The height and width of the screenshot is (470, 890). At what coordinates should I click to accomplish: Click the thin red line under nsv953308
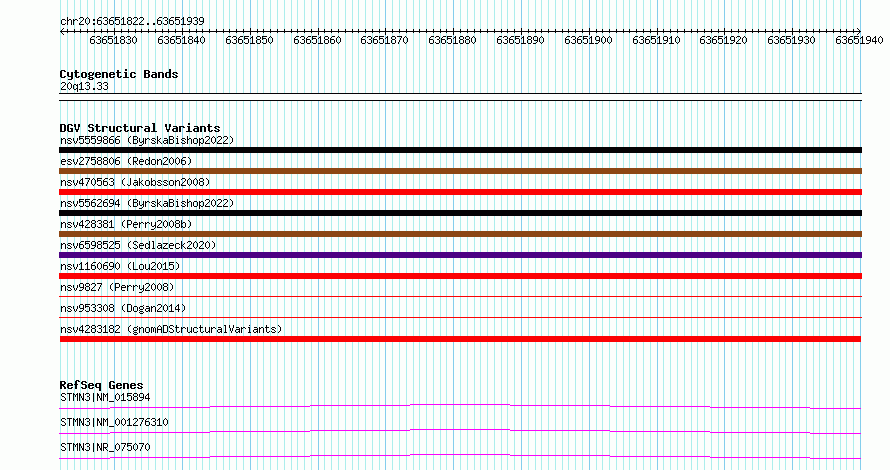coord(460,317)
